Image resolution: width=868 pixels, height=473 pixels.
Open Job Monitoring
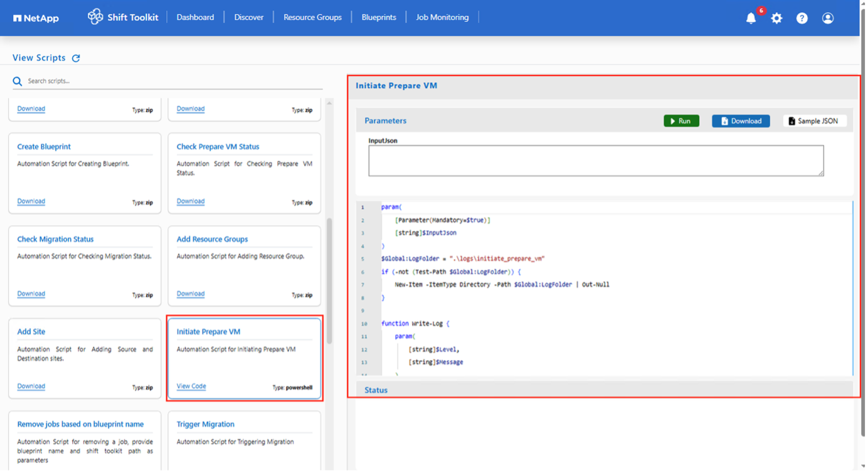(x=442, y=17)
